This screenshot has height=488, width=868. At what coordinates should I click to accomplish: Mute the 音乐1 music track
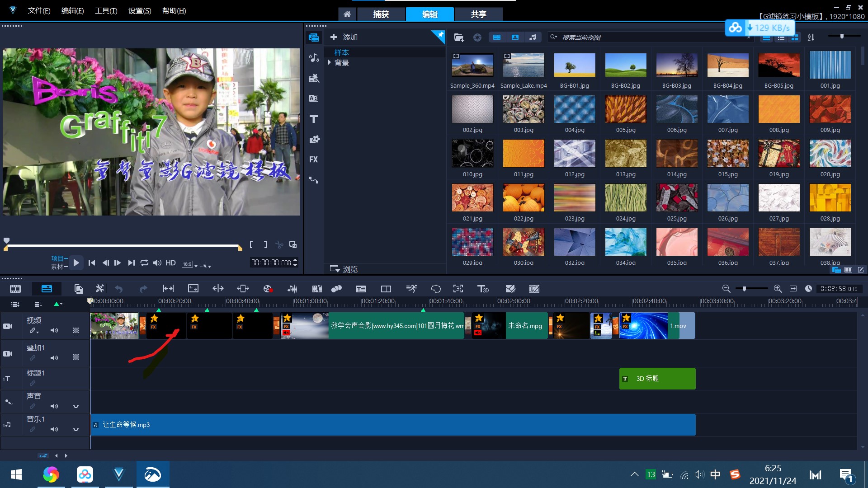(54, 429)
